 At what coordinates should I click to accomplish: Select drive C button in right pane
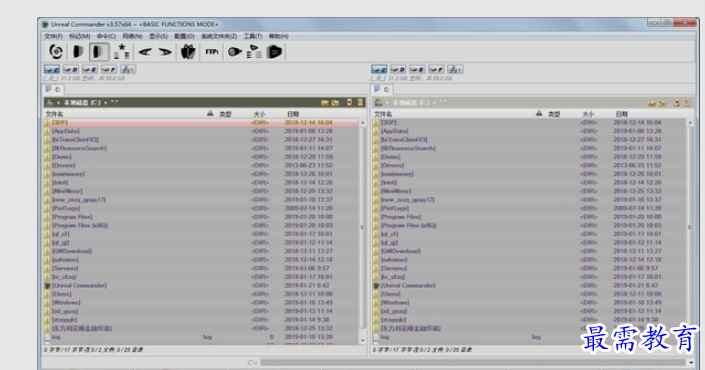click(379, 69)
